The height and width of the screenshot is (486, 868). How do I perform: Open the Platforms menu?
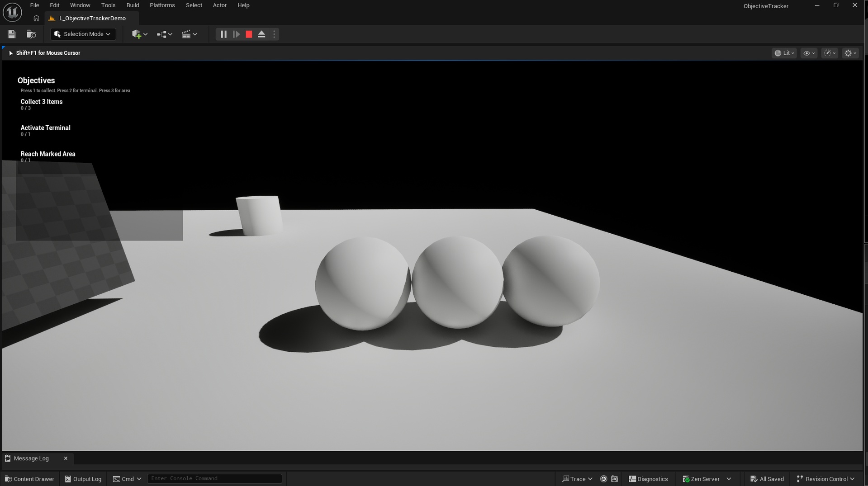coord(162,5)
